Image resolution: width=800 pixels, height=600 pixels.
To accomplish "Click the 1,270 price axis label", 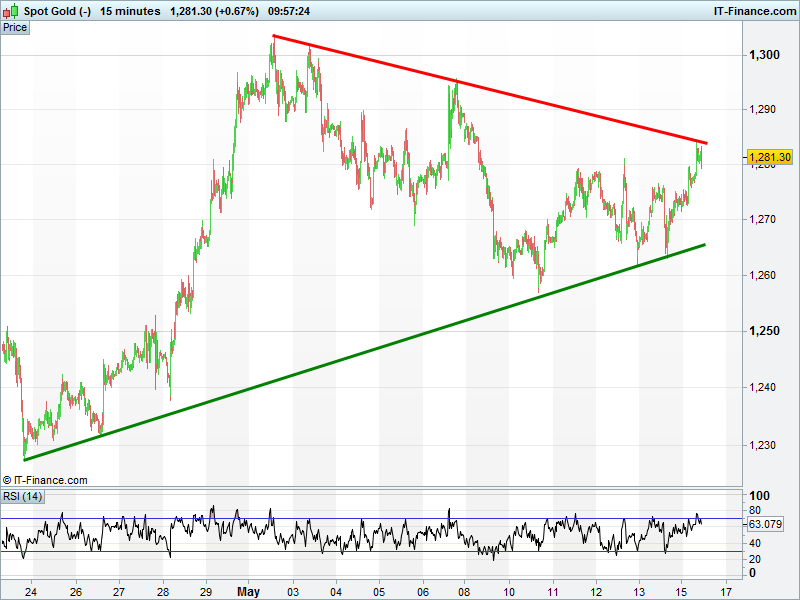I will pos(762,219).
